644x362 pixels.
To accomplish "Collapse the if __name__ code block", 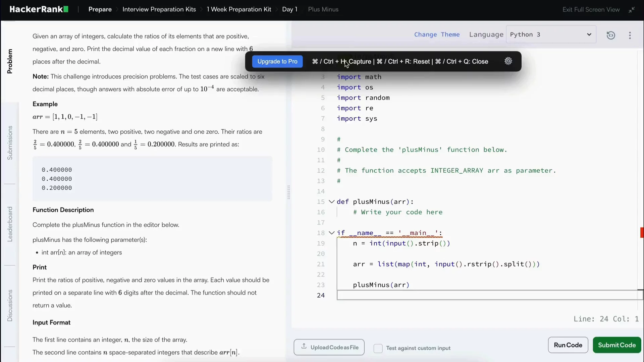I will pos(331,233).
